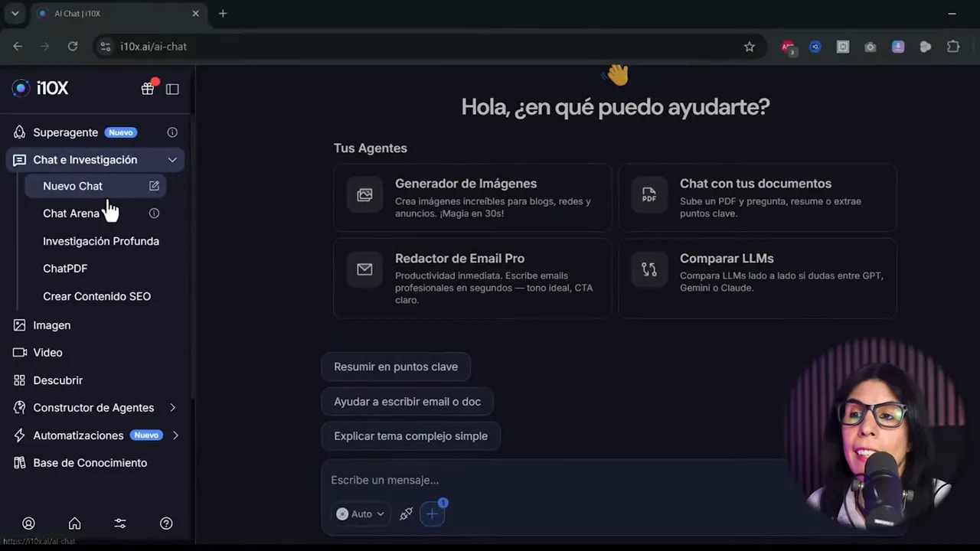Select the AI Chat | i10X tab
Viewport: 980px width, 551px height.
click(119, 13)
